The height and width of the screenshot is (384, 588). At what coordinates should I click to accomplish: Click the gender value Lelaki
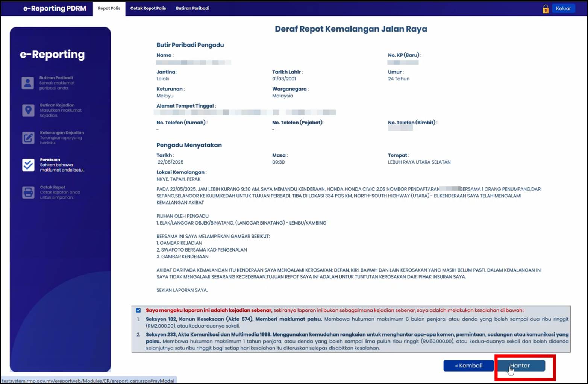[163, 79]
